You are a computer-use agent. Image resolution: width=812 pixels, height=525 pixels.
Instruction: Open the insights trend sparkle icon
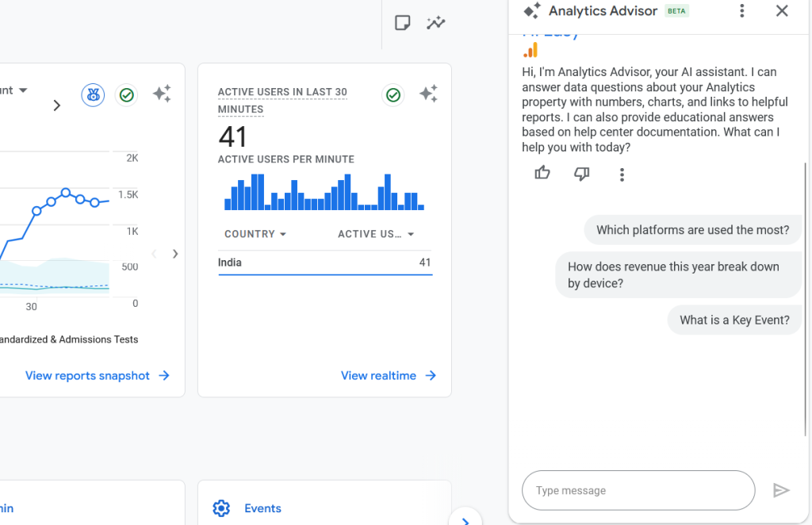pos(435,23)
